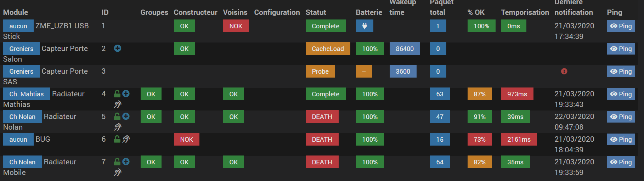Open the Ch. Mahtias module label
This screenshot has width=644, height=181.
point(27,94)
